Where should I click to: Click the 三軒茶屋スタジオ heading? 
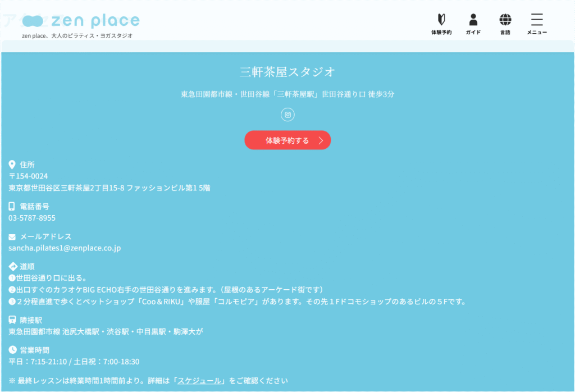pos(287,72)
